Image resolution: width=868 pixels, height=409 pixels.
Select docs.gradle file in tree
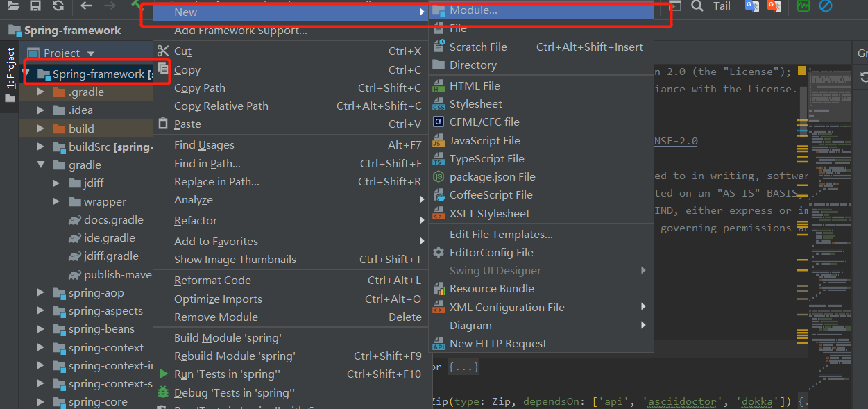[105, 220]
